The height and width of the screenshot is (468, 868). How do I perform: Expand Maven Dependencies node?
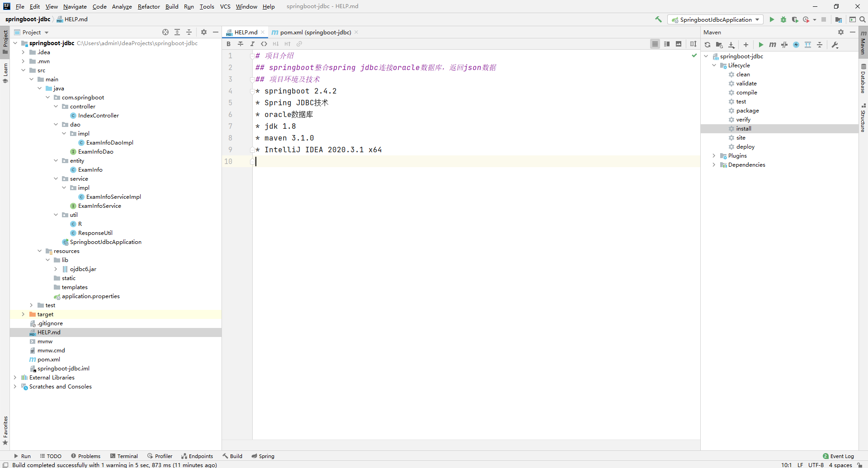(714, 164)
